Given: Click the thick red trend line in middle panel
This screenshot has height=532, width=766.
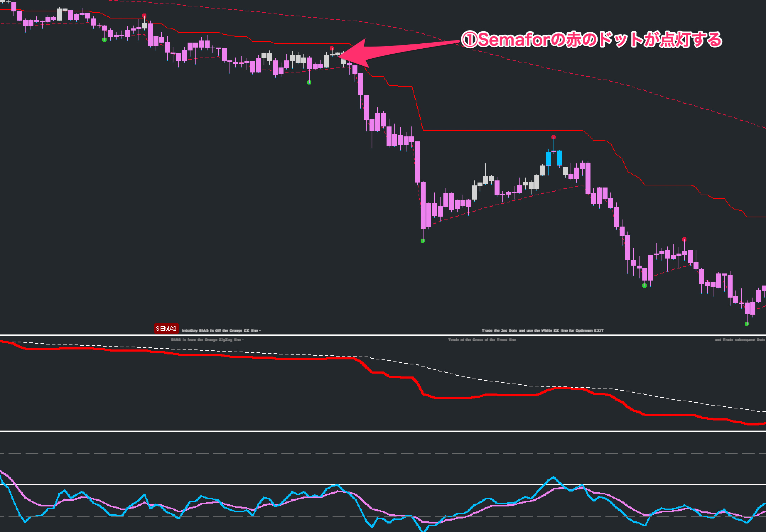Looking at the screenshot, I should (383, 373).
